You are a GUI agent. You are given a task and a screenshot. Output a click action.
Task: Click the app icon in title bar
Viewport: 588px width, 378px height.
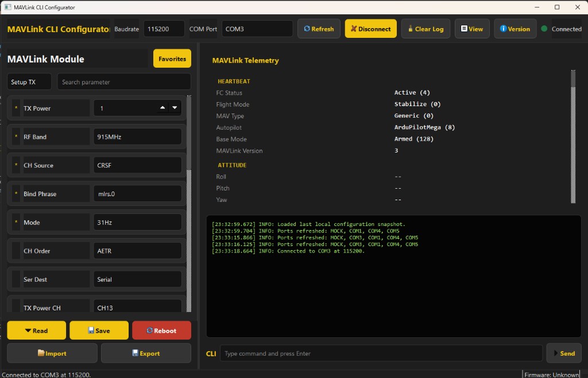tap(7, 7)
